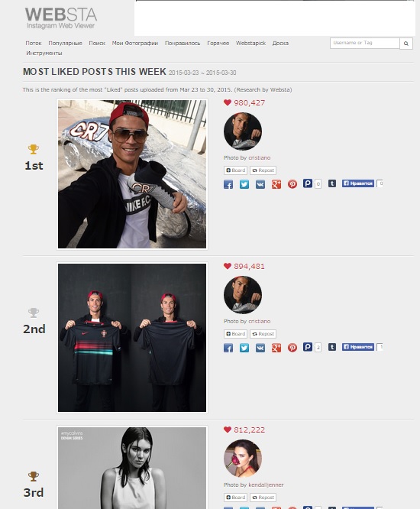
Task: Add first post to Board
Action: pyautogui.click(x=235, y=170)
